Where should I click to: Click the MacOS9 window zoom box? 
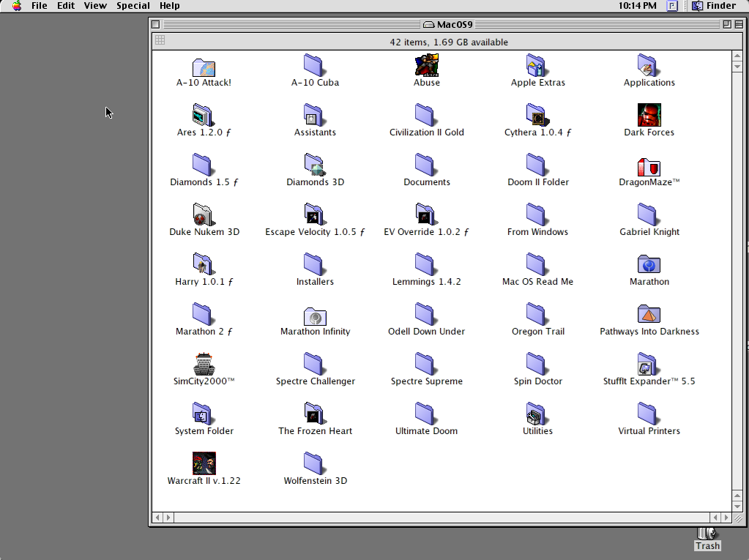(x=726, y=24)
